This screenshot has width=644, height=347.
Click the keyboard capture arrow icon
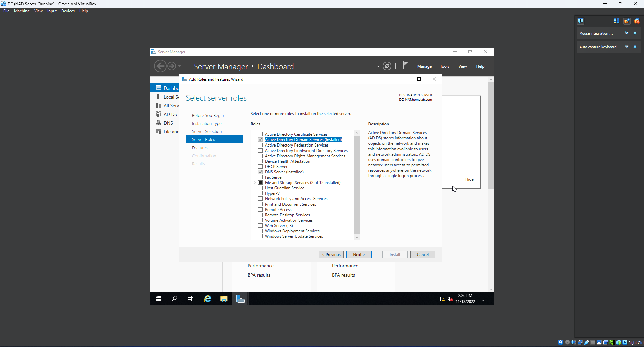(x=625, y=342)
